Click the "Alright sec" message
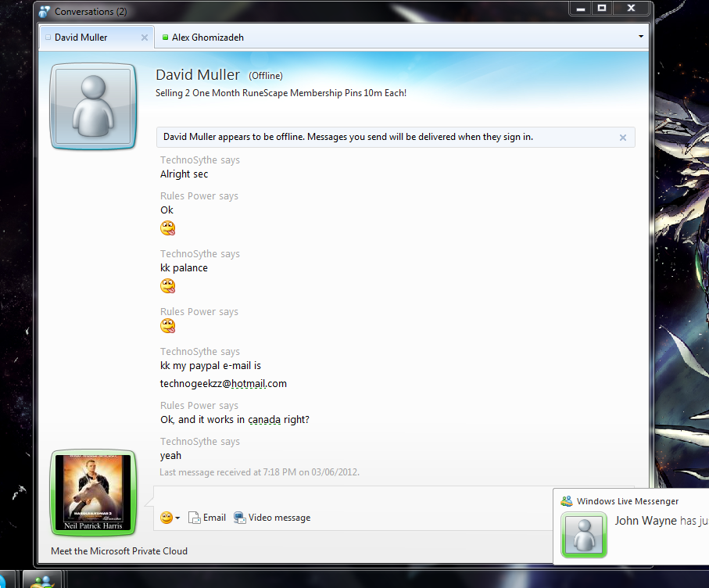709x588 pixels. click(184, 174)
